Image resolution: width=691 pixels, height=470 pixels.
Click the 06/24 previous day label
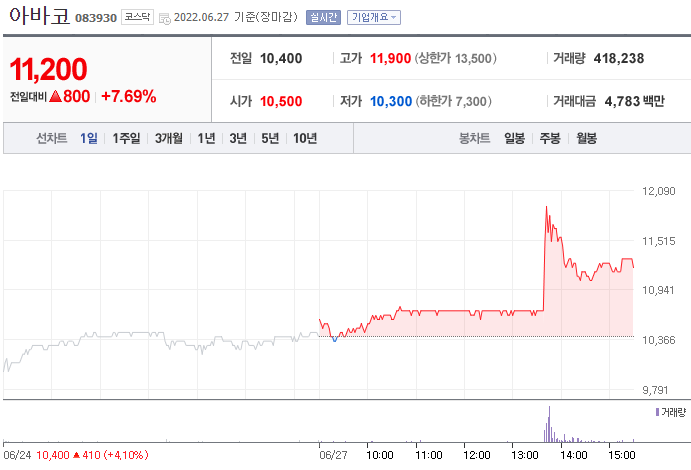[x=17, y=455]
